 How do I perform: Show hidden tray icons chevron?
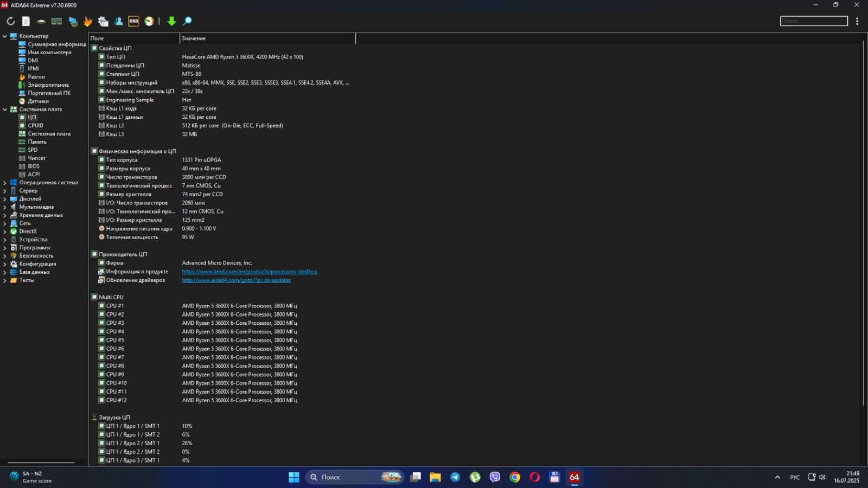point(777,477)
